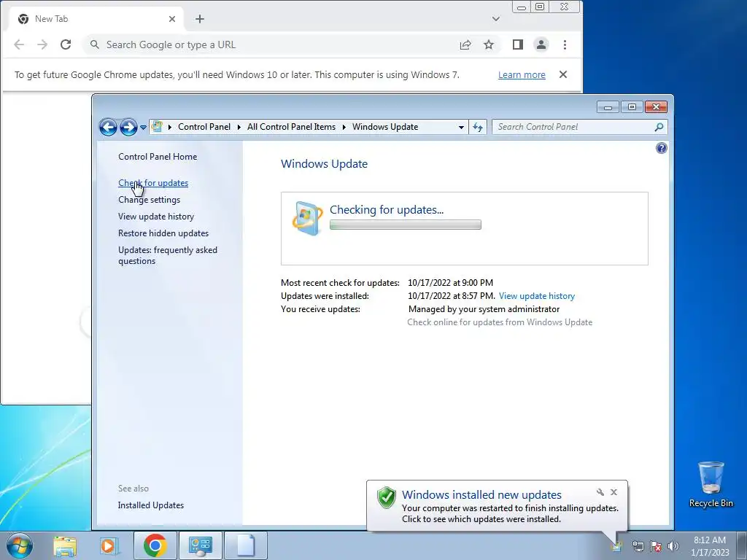
Task: Open recent pages dropdown next to forward arrow
Action: [x=143, y=127]
